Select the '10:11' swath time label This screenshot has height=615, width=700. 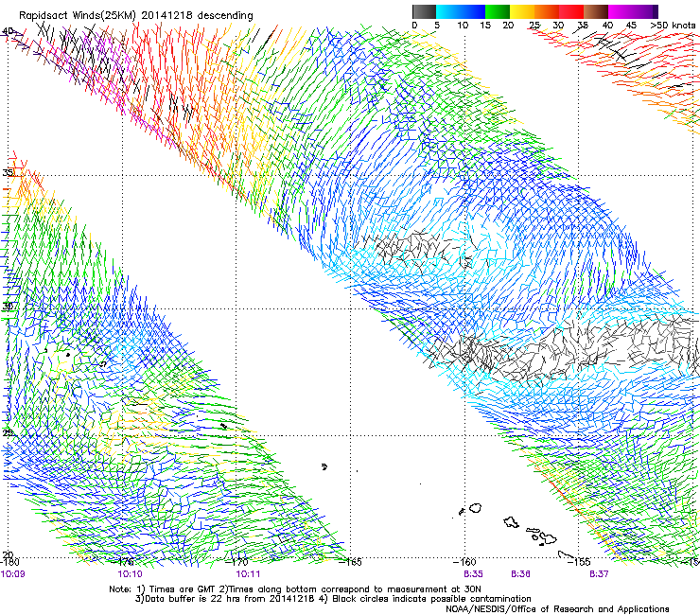coord(248,574)
